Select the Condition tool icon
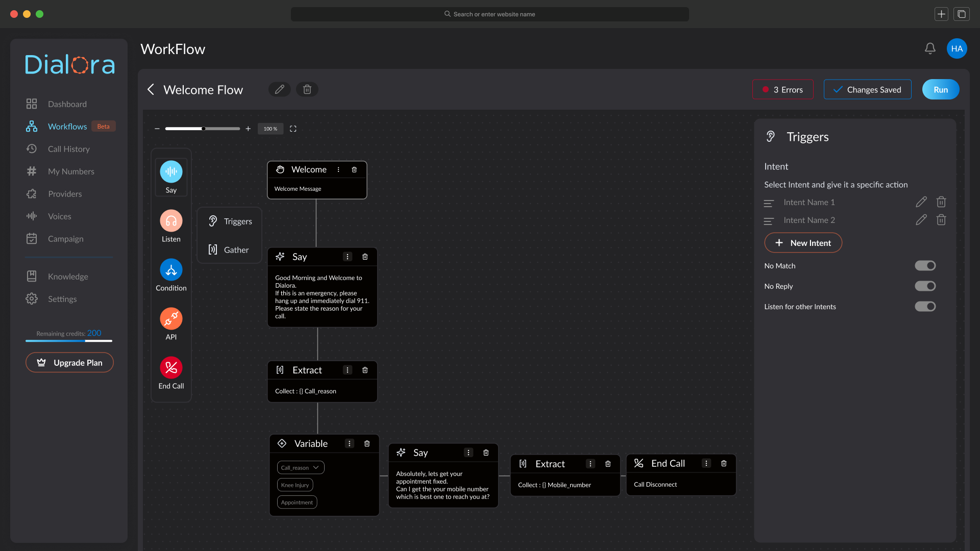 click(x=171, y=270)
